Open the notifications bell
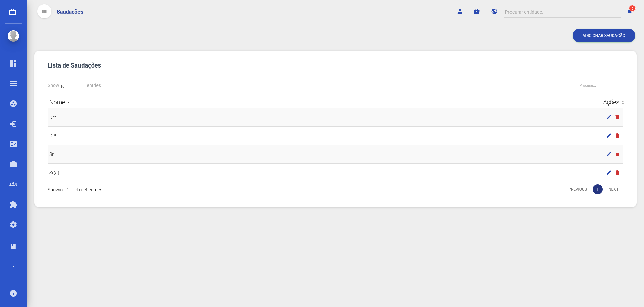 (630, 12)
